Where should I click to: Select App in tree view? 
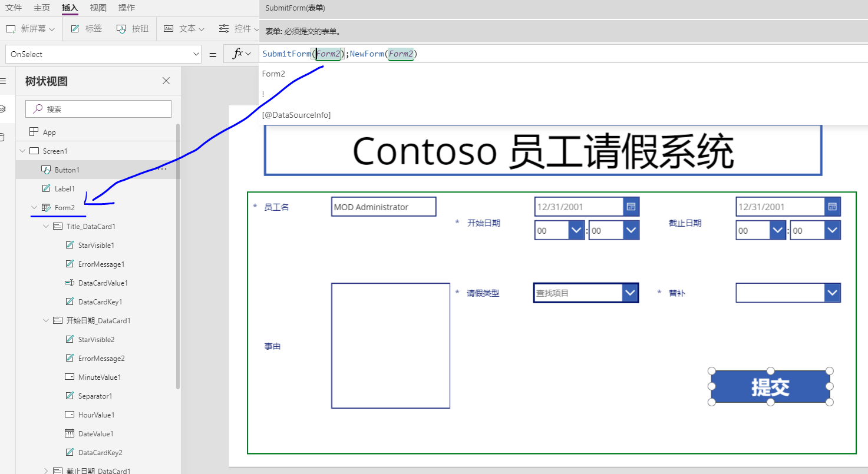point(49,132)
